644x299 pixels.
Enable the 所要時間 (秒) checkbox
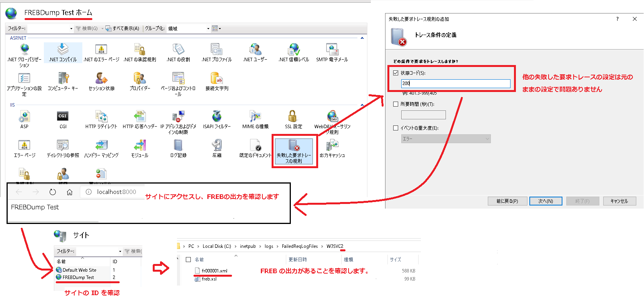395,104
